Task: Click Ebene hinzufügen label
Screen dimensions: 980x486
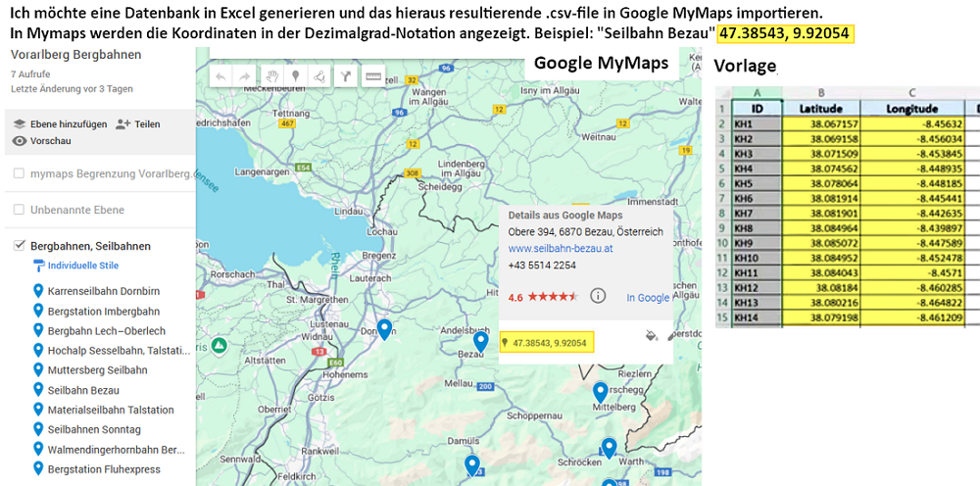Action: click(69, 124)
